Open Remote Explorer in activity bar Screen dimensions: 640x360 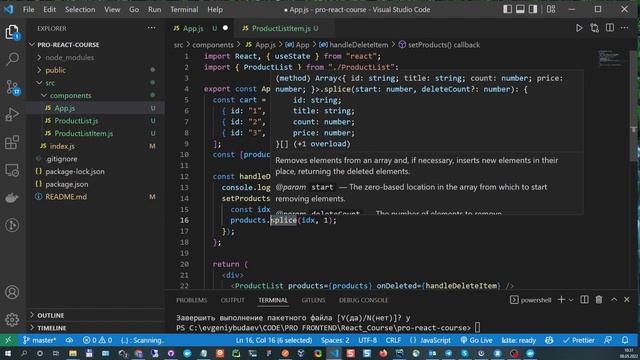tap(12, 170)
